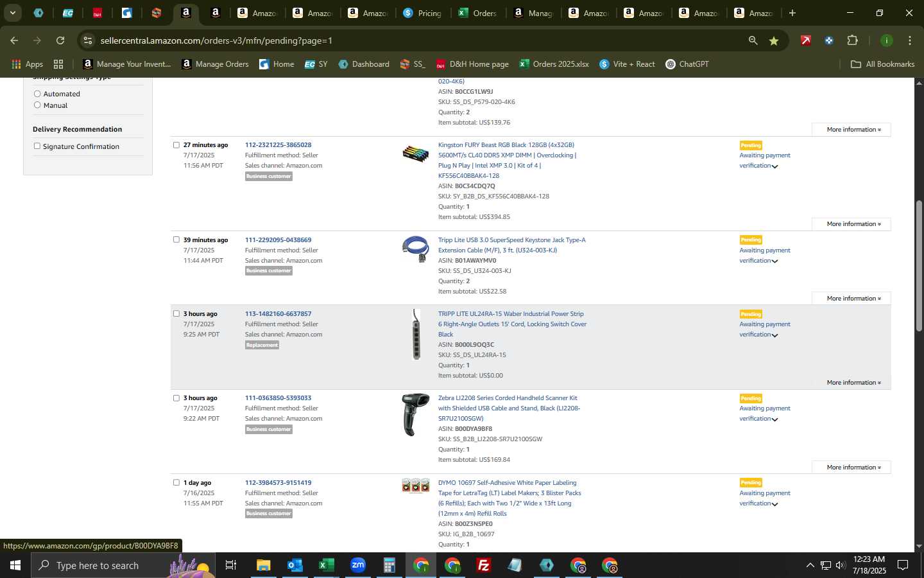Expand payment verification status for Power Strip order
The height and width of the screenshot is (578, 924).
pos(775,335)
